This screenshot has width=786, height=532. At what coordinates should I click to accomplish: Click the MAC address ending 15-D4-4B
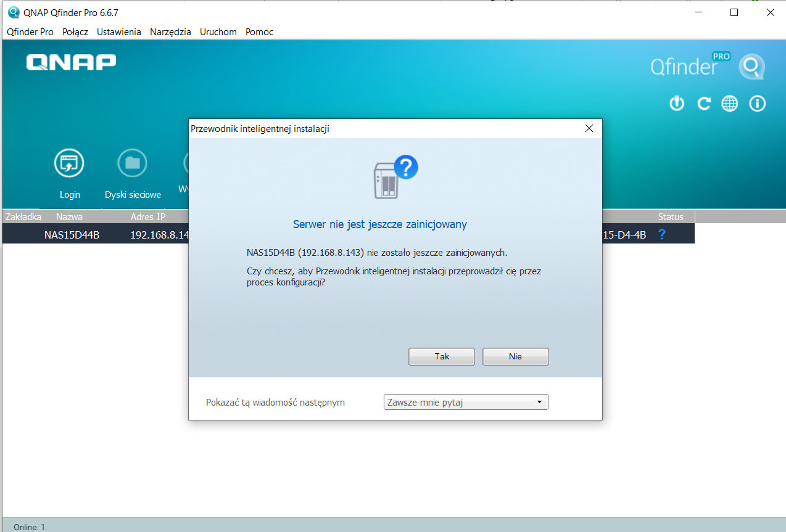pos(625,234)
